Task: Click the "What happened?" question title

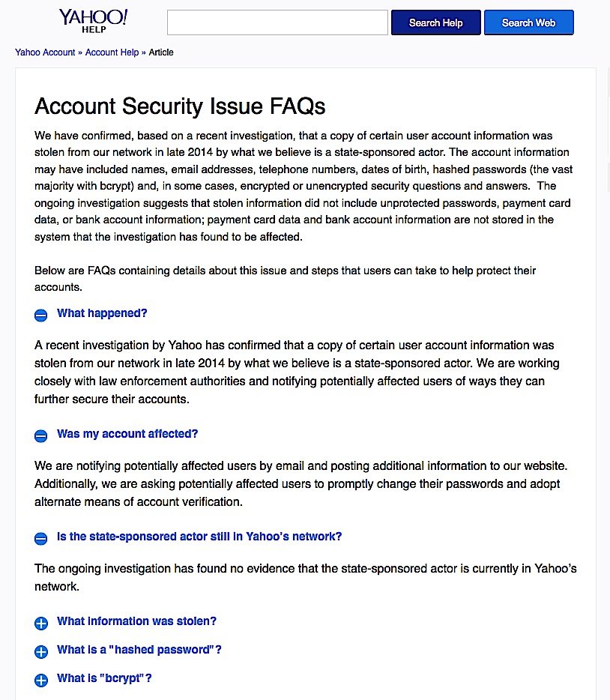Action: click(x=102, y=313)
